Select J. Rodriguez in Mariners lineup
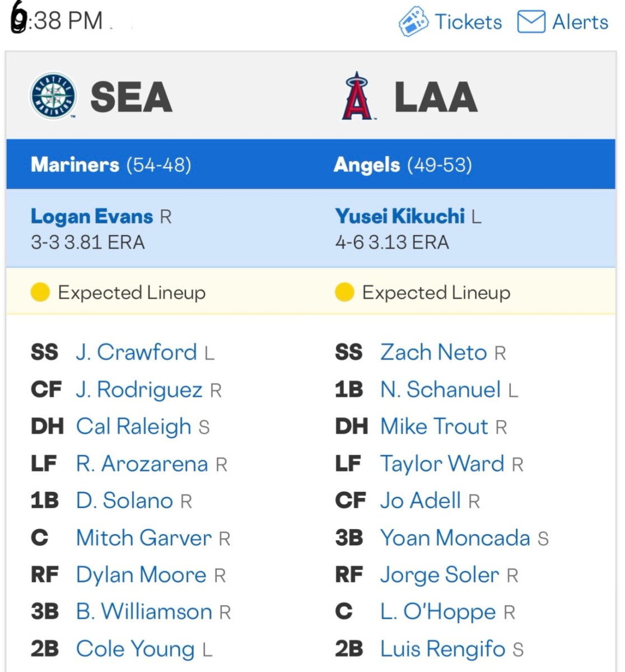 139,390
